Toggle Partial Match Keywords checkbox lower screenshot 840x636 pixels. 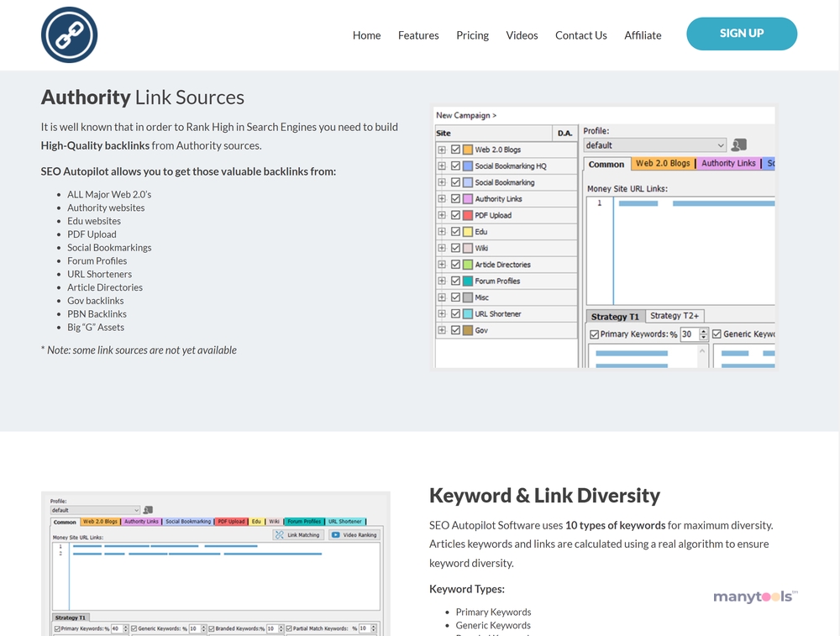tap(289, 628)
